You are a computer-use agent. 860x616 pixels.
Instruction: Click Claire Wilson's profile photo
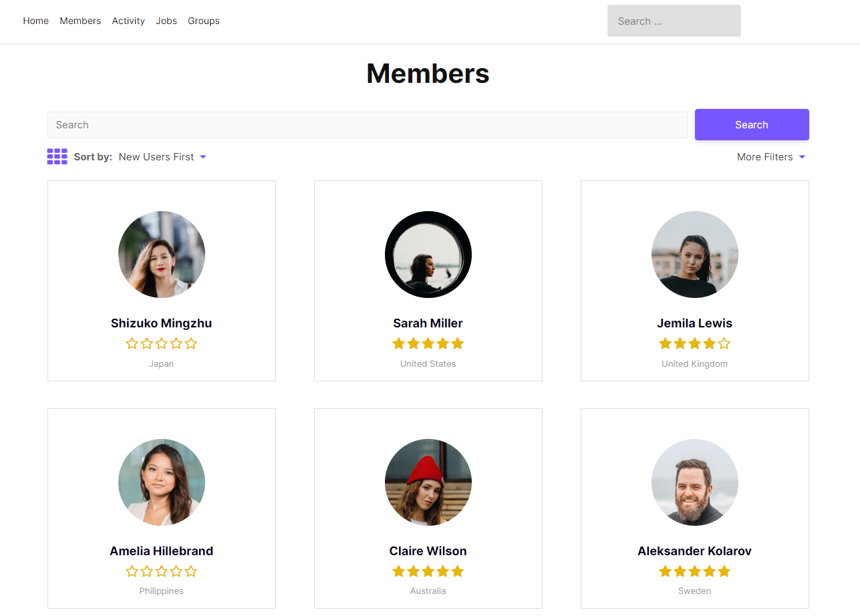pos(428,482)
